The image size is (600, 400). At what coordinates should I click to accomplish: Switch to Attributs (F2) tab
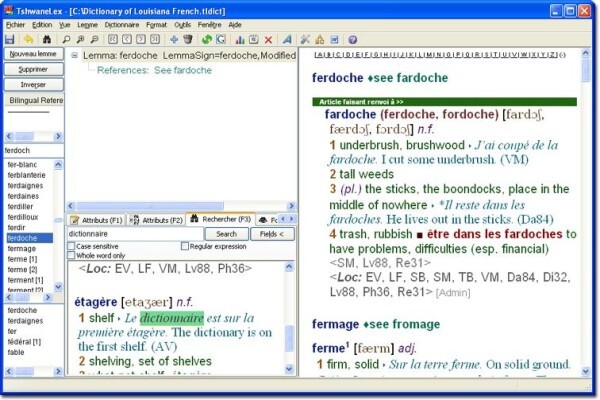point(156,220)
